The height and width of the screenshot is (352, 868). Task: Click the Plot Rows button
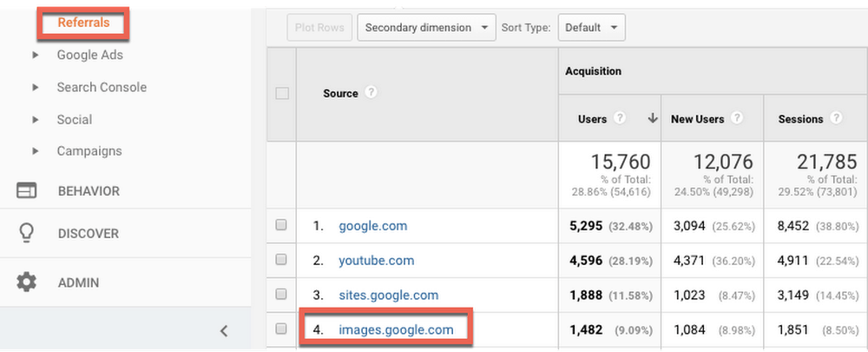[x=318, y=28]
